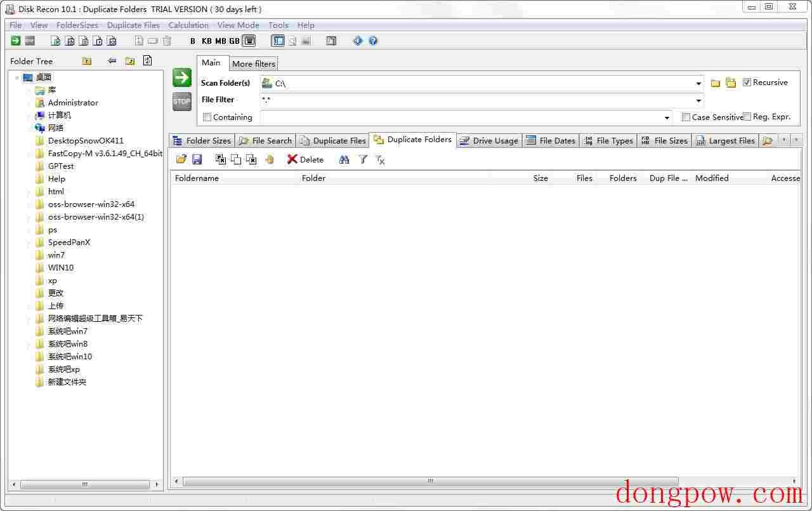Show sizes in MB

[221, 41]
